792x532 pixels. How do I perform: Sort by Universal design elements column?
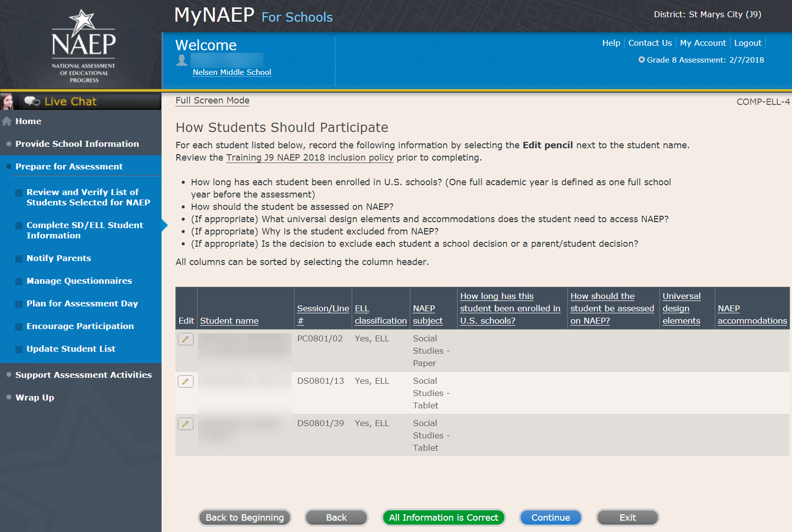tap(682, 308)
